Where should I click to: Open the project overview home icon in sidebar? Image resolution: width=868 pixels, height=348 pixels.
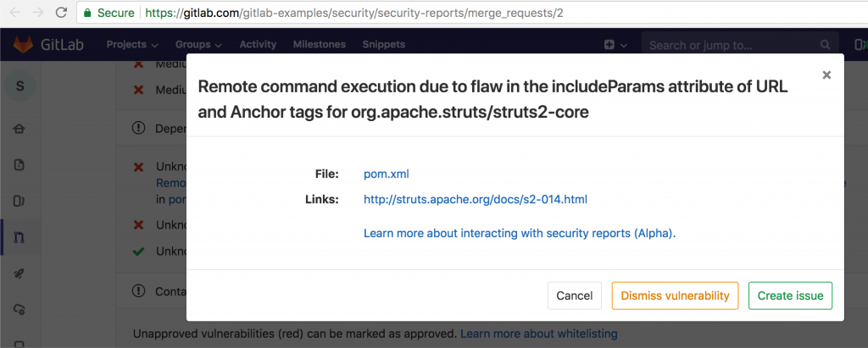pos(19,129)
